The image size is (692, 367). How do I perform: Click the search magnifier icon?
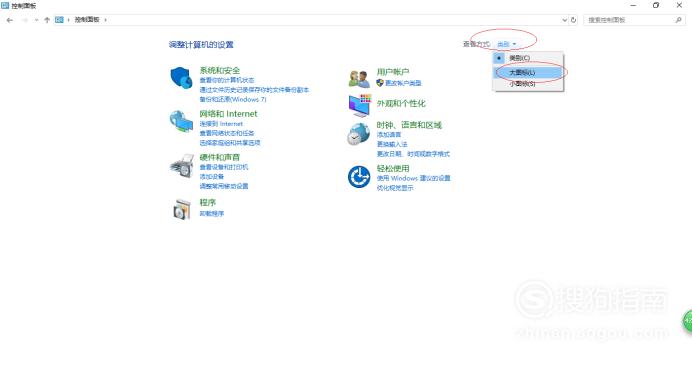(678, 20)
